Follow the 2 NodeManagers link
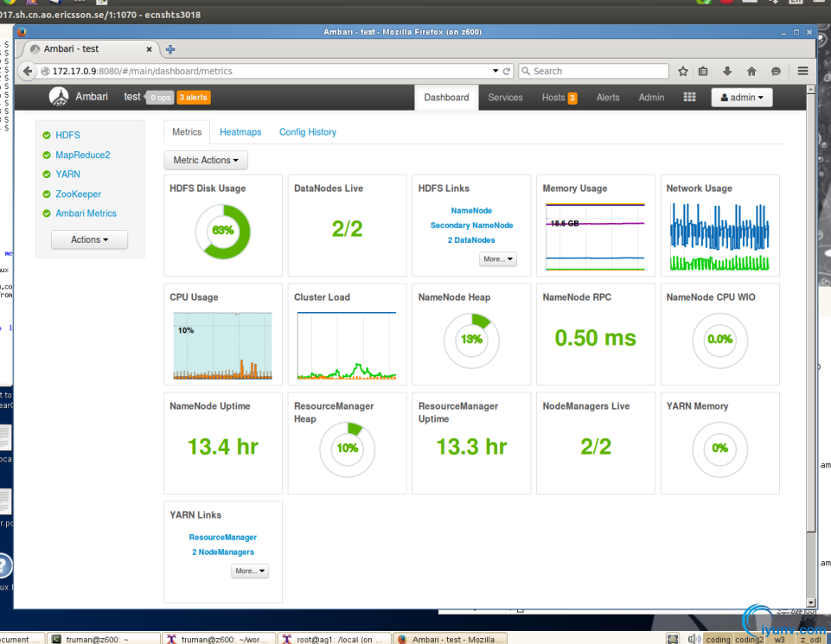The image size is (831, 644). (x=222, y=552)
